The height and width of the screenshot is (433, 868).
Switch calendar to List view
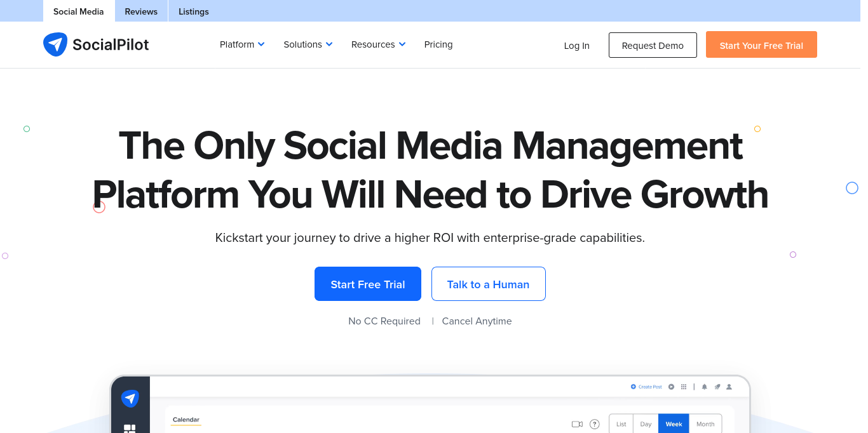[x=621, y=424]
